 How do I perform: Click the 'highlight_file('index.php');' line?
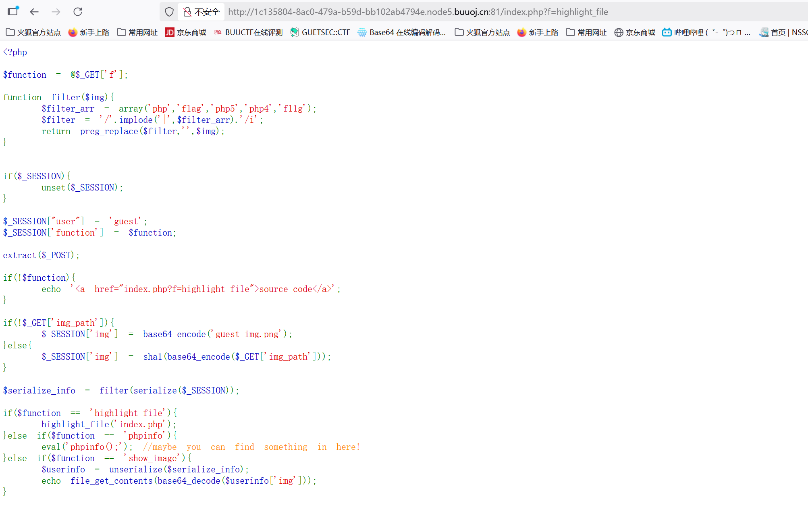(109, 424)
